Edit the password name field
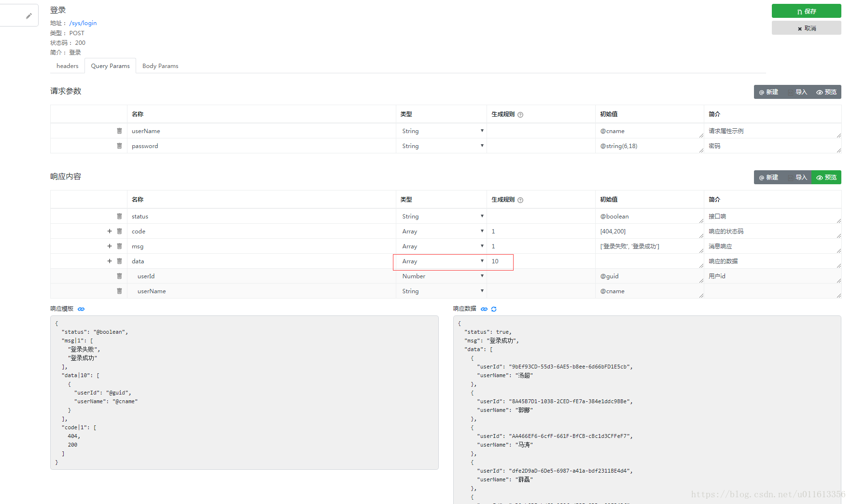The height and width of the screenshot is (504, 851). (x=262, y=146)
